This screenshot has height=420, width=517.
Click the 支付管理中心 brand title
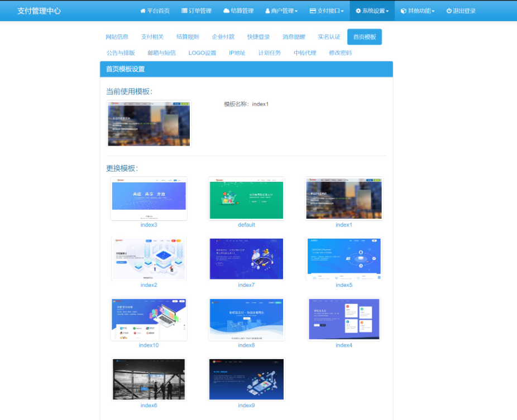coord(39,11)
